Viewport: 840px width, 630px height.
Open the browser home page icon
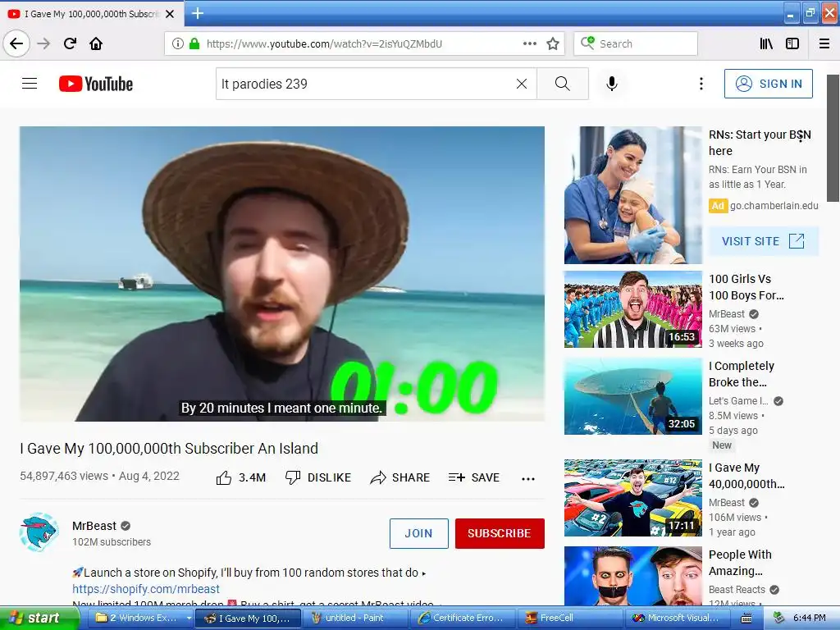96,43
